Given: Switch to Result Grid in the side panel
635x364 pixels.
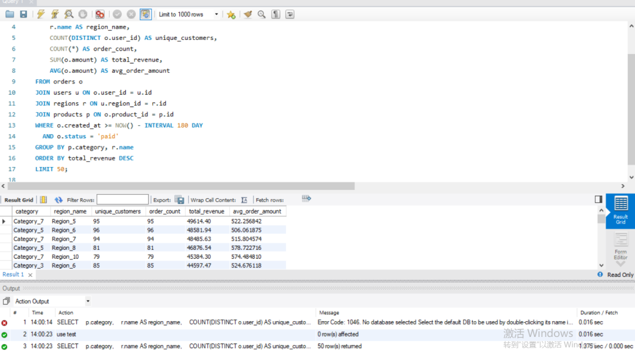Looking at the screenshot, I should tap(620, 211).
